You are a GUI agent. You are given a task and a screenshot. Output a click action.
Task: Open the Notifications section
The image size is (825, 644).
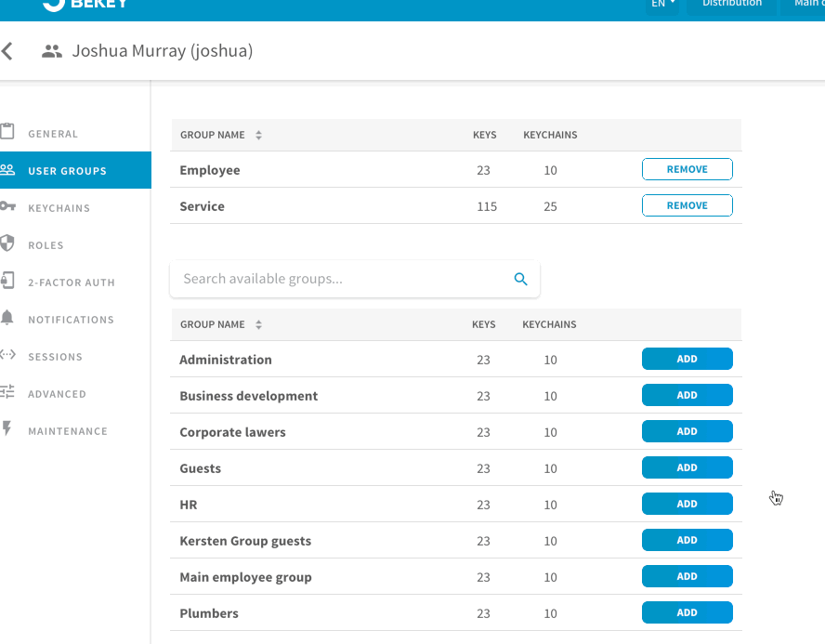pos(75,320)
